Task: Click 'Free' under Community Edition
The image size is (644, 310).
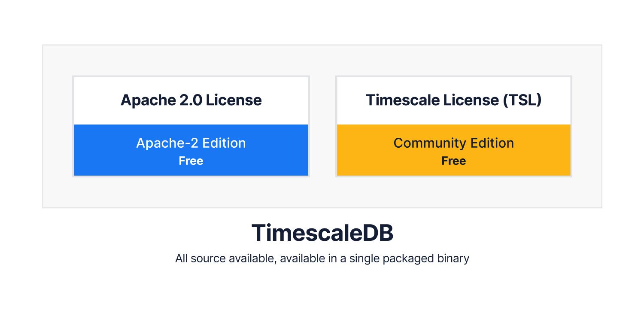Action: (454, 161)
